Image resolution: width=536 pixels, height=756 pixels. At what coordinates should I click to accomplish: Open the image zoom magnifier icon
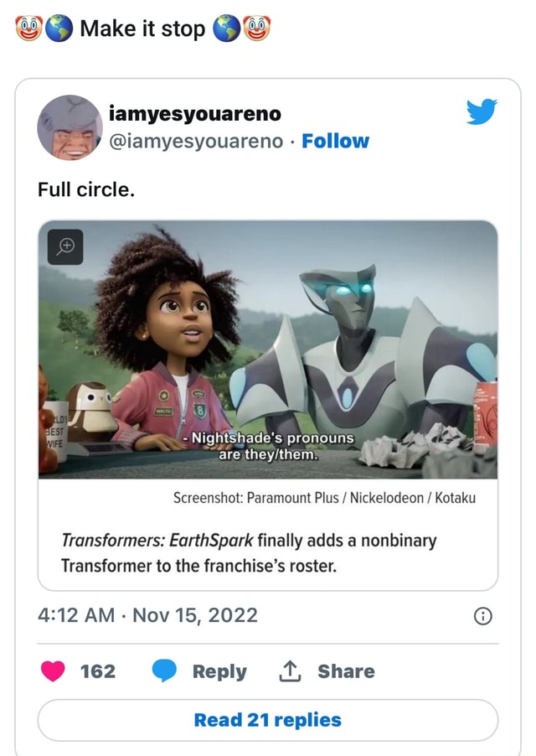coord(65,247)
